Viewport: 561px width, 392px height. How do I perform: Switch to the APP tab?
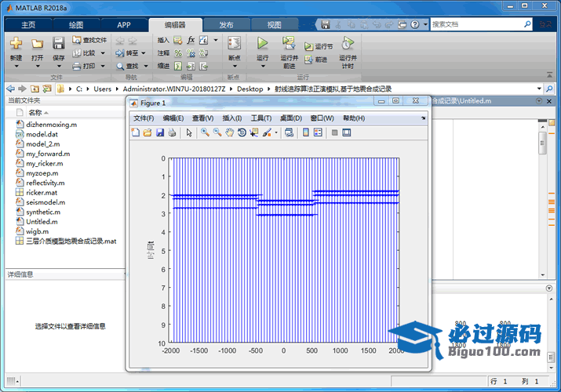124,25
